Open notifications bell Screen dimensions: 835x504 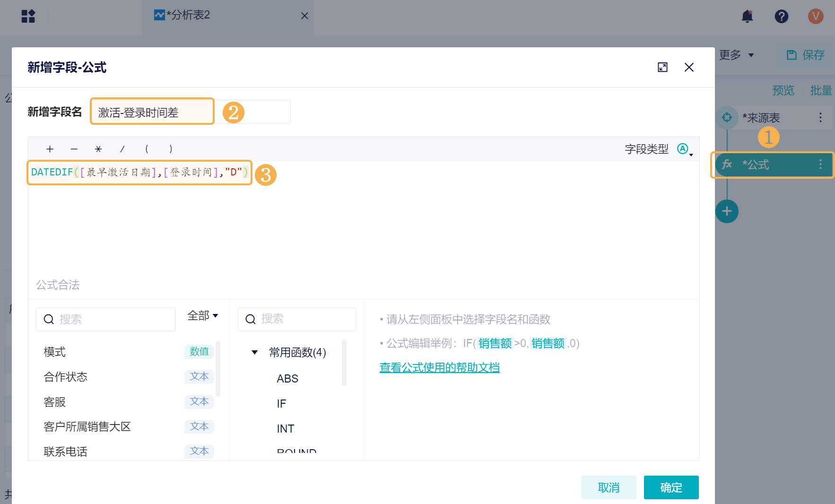[x=747, y=17]
